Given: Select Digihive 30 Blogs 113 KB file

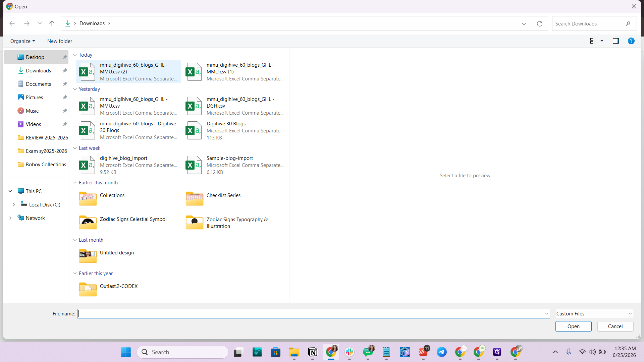Looking at the screenshot, I should click(x=235, y=130).
